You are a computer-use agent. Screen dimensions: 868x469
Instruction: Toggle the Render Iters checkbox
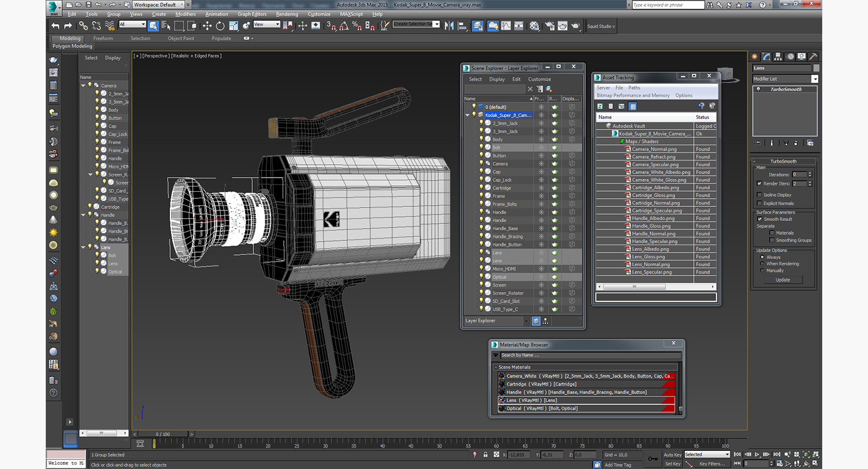[759, 183]
